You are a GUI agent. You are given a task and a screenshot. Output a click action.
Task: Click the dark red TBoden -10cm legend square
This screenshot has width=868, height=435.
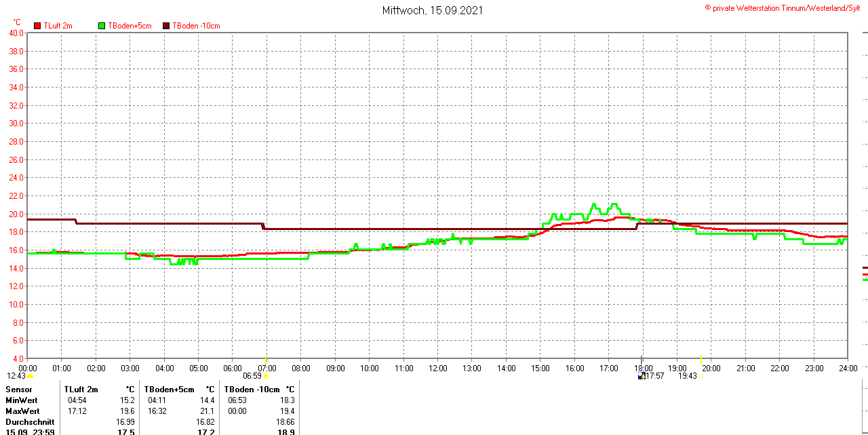pyautogui.click(x=166, y=26)
